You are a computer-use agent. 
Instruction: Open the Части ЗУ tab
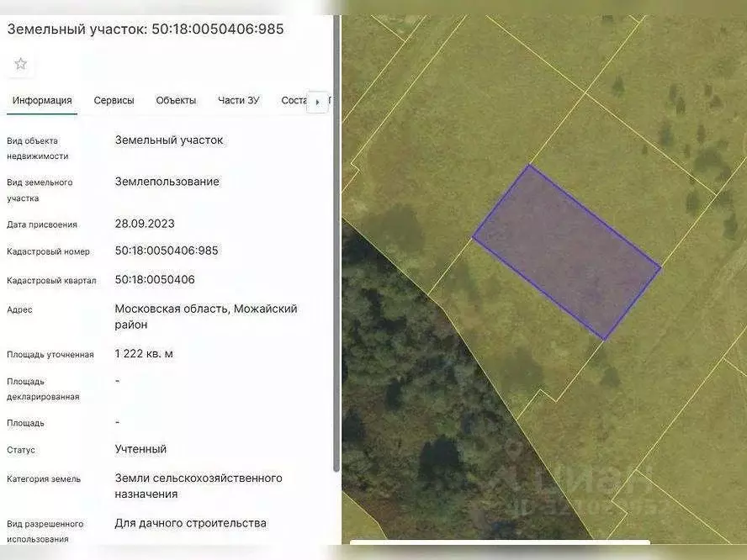tap(238, 100)
